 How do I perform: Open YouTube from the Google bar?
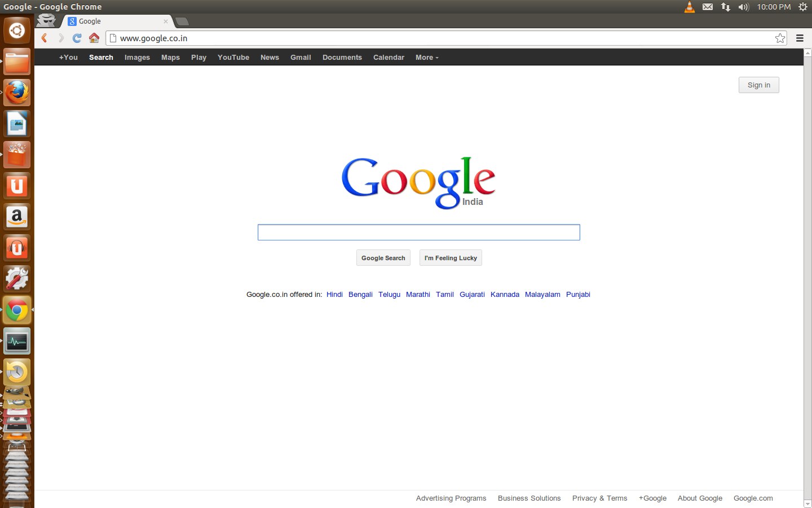233,58
